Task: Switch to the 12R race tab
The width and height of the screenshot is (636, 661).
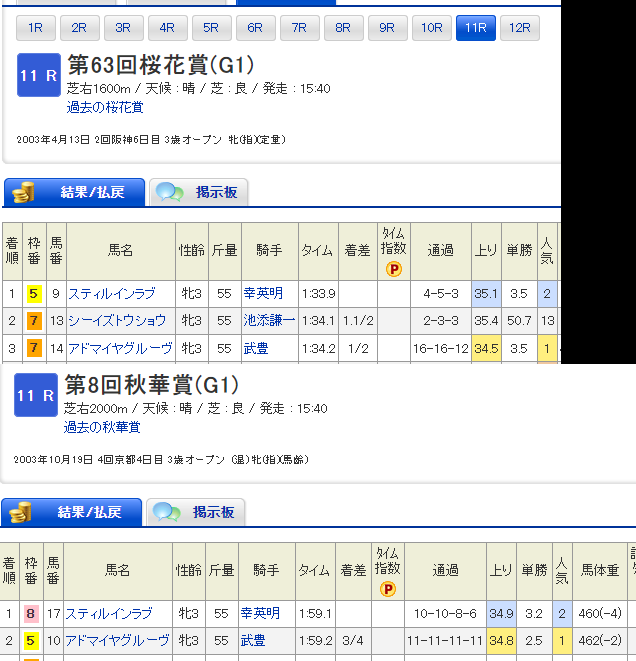Action: tap(519, 28)
